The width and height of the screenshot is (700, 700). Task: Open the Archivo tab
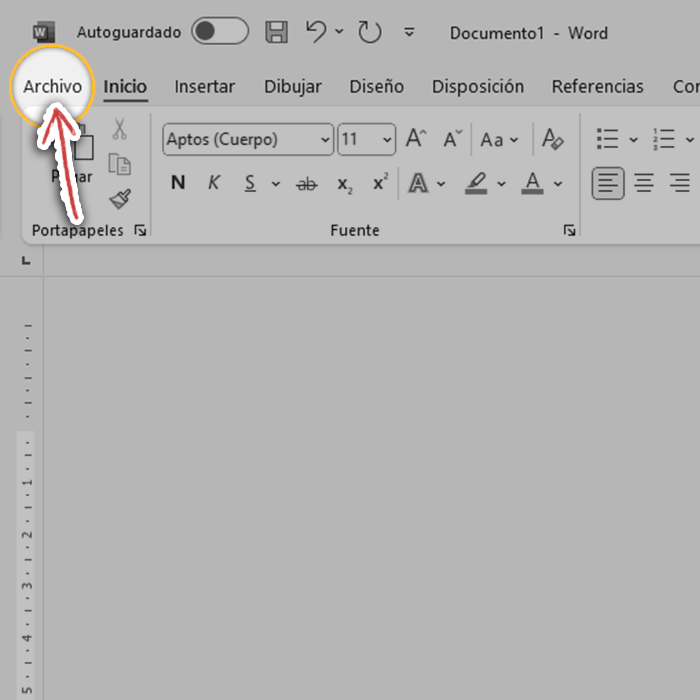coord(53,87)
